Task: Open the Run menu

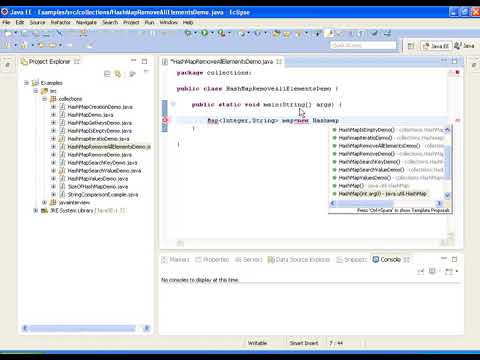Action: coord(149,22)
